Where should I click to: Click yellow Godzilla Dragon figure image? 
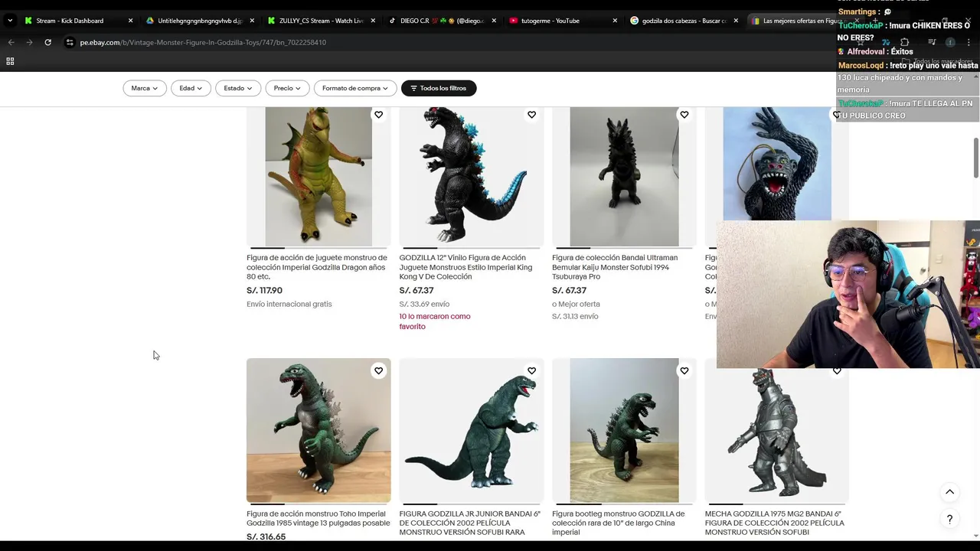318,177
